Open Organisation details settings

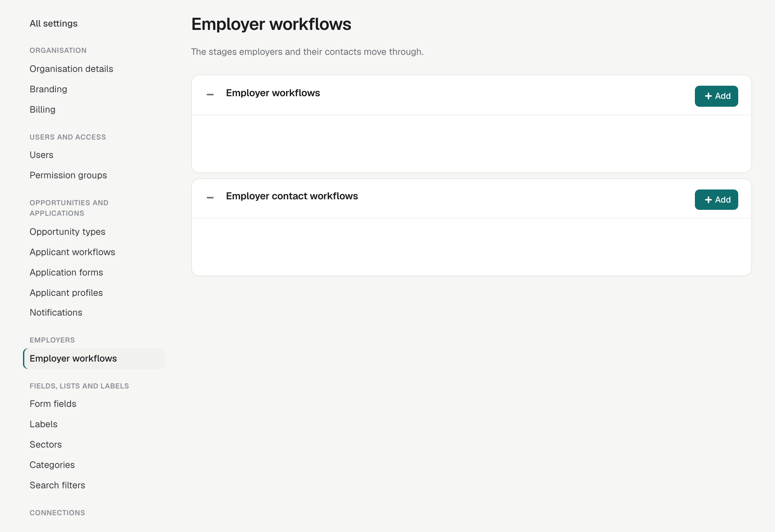coord(71,69)
